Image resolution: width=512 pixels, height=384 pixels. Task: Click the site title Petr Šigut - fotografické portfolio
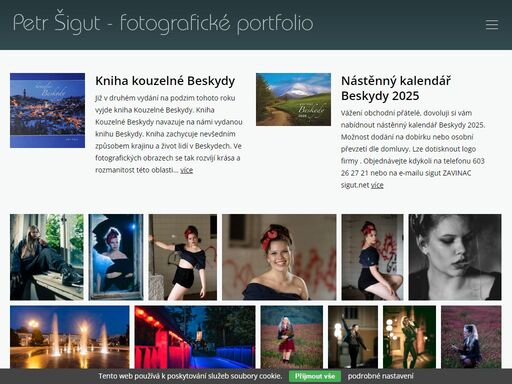click(x=163, y=24)
